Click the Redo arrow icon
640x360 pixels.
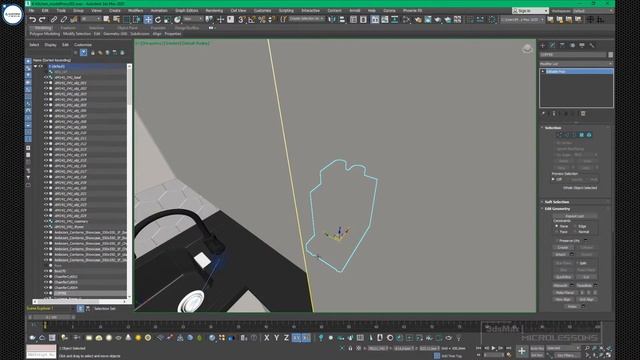tap(42, 20)
